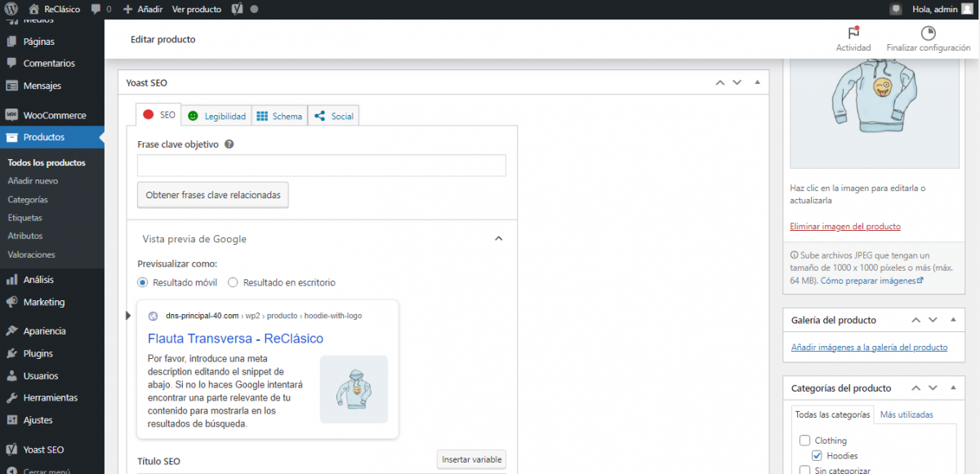Open WooCommerce in the sidebar

coord(54,115)
